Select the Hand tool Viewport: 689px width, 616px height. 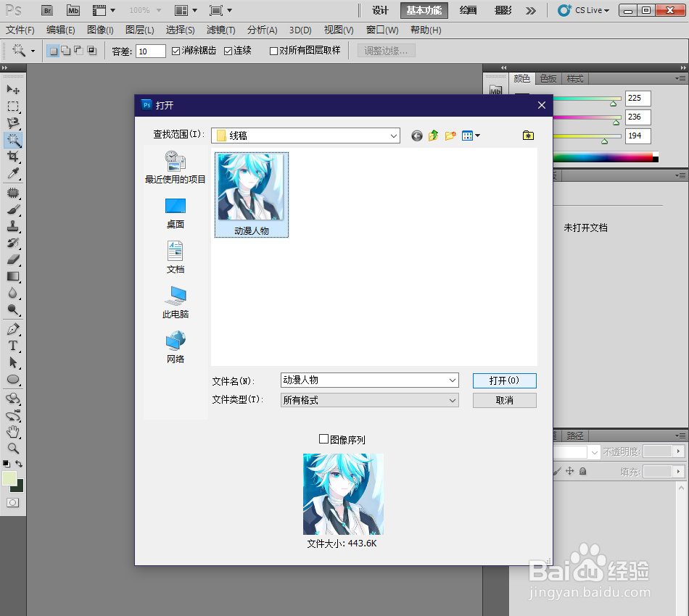13,432
